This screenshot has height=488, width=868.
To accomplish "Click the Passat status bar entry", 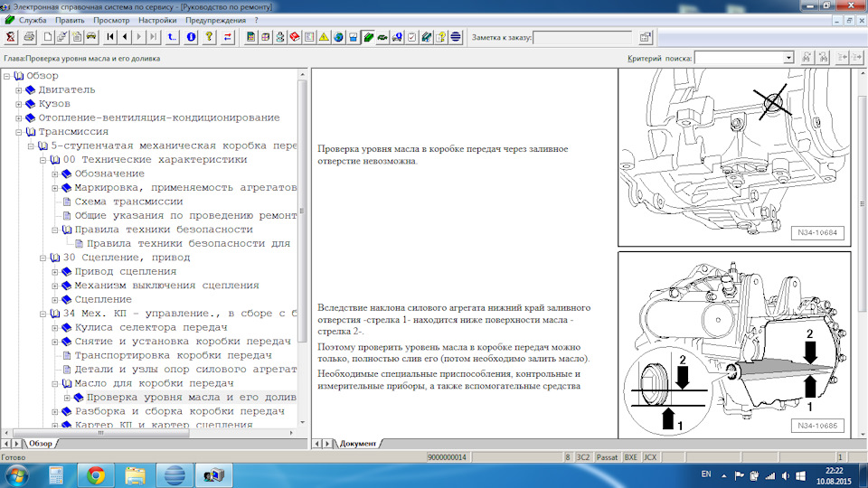I will pos(607,457).
